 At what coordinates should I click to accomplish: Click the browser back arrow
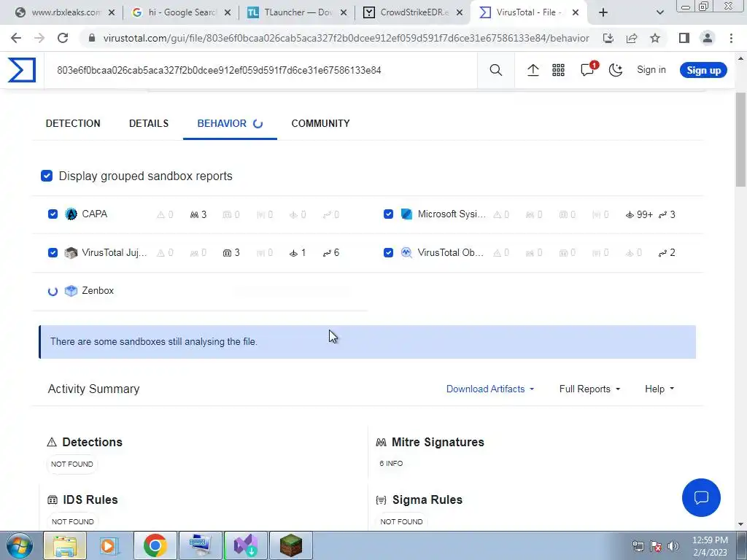tap(16, 38)
